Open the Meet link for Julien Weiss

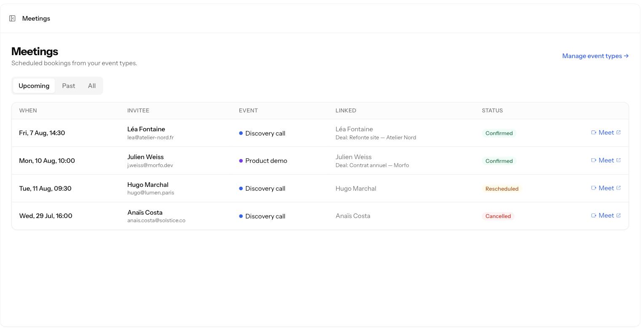coord(606,160)
